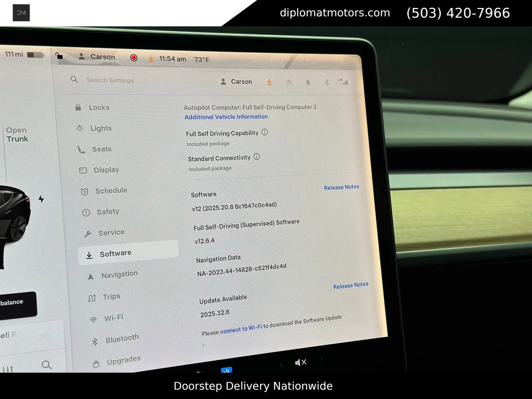Expand Standard Connectivity info

(x=257, y=157)
